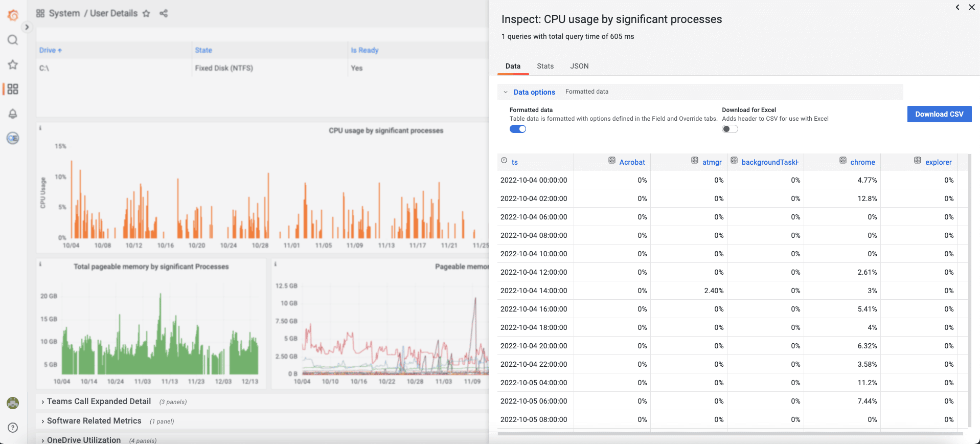Star the User Details dashboard
980x444 pixels.
pyautogui.click(x=146, y=13)
